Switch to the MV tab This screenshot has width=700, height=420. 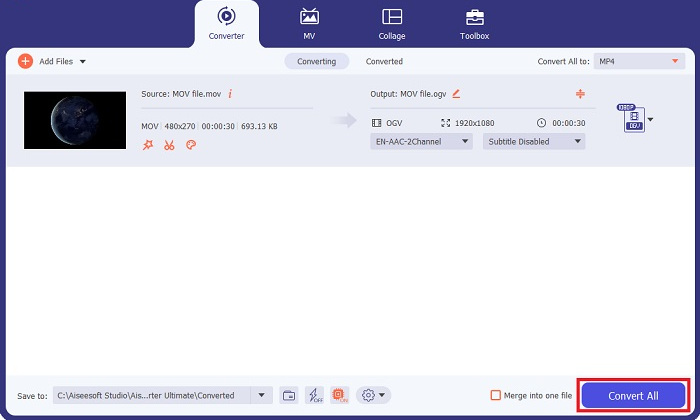[309, 24]
